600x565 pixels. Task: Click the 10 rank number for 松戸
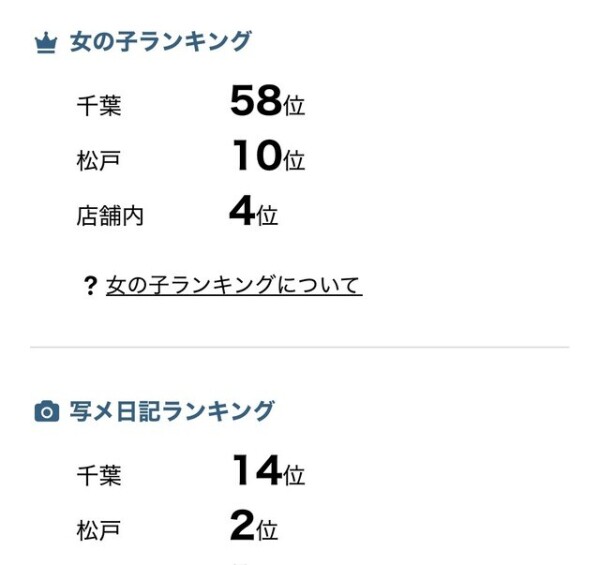point(256,156)
